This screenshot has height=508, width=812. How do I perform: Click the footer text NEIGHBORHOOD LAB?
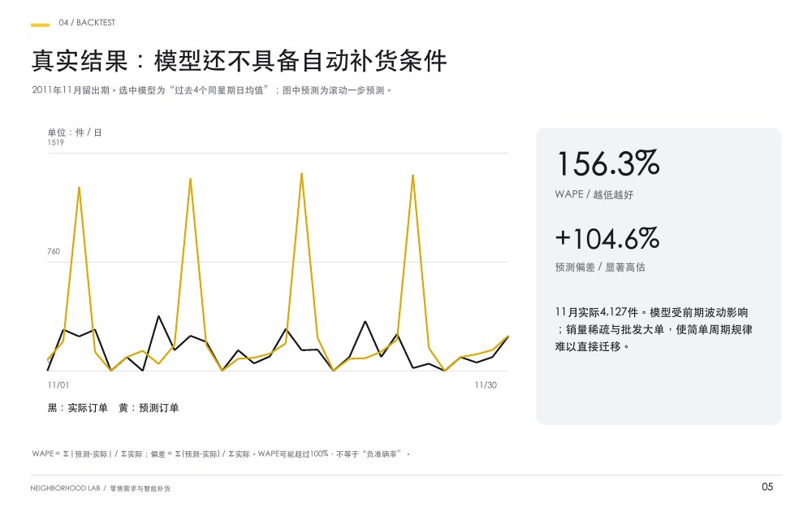point(65,488)
